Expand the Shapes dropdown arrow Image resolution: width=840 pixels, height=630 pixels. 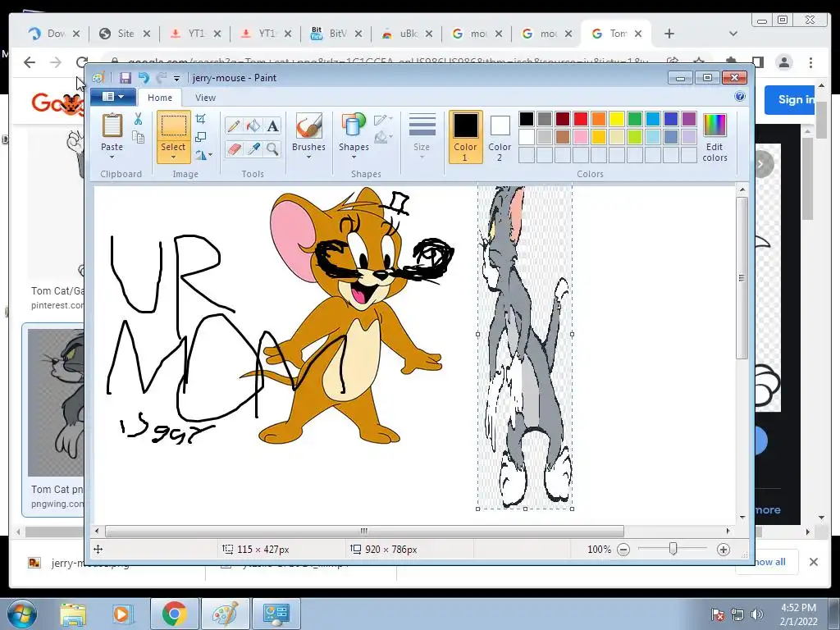[x=354, y=157]
